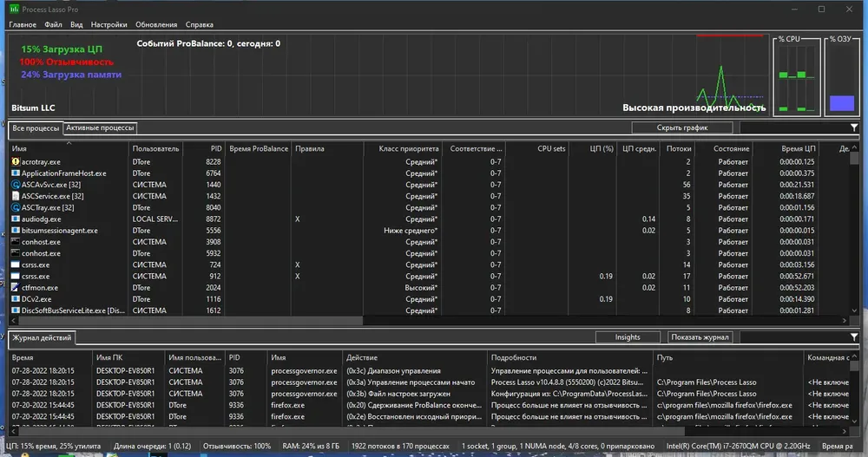Viewport: 868px width, 457px height.
Task: Click the filter funnel icon in actions log
Action: point(854,337)
